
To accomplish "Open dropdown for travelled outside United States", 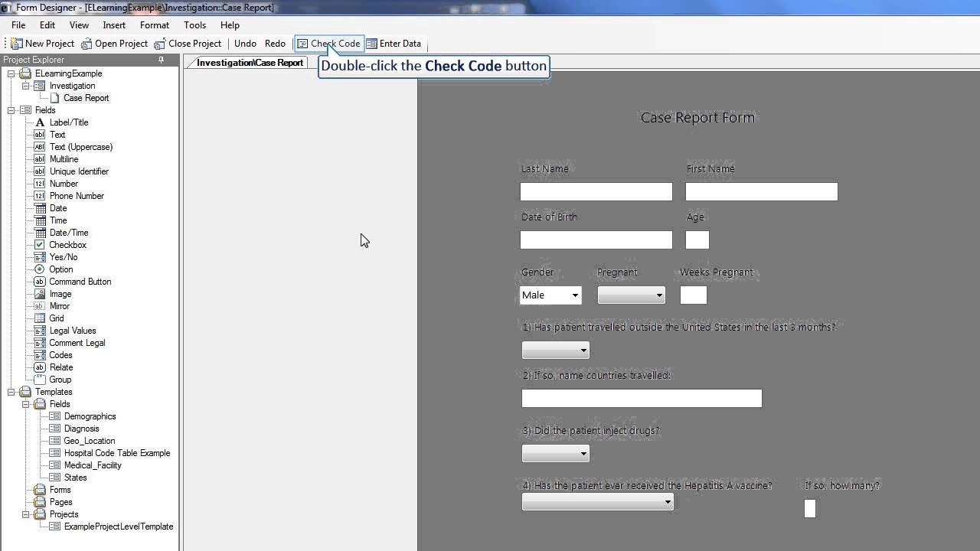I will click(583, 350).
